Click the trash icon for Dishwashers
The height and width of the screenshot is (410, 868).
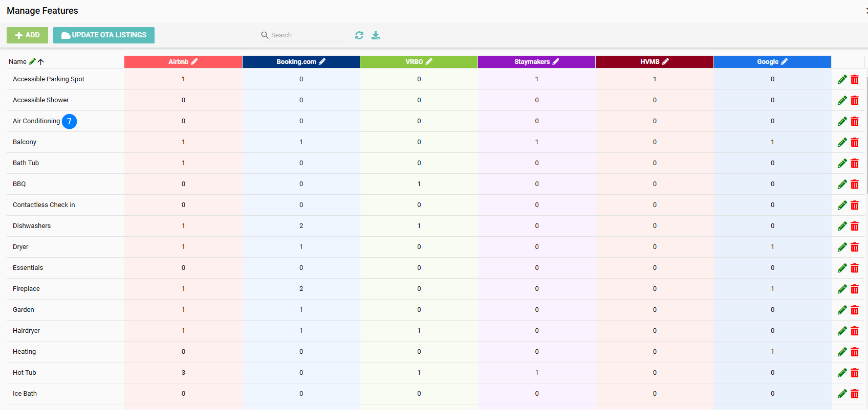pos(855,226)
